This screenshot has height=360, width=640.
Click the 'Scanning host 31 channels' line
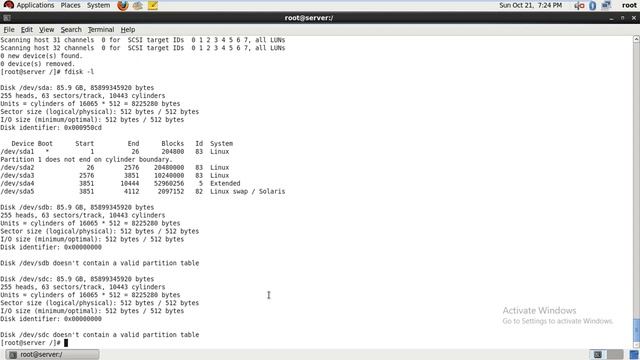point(143,40)
